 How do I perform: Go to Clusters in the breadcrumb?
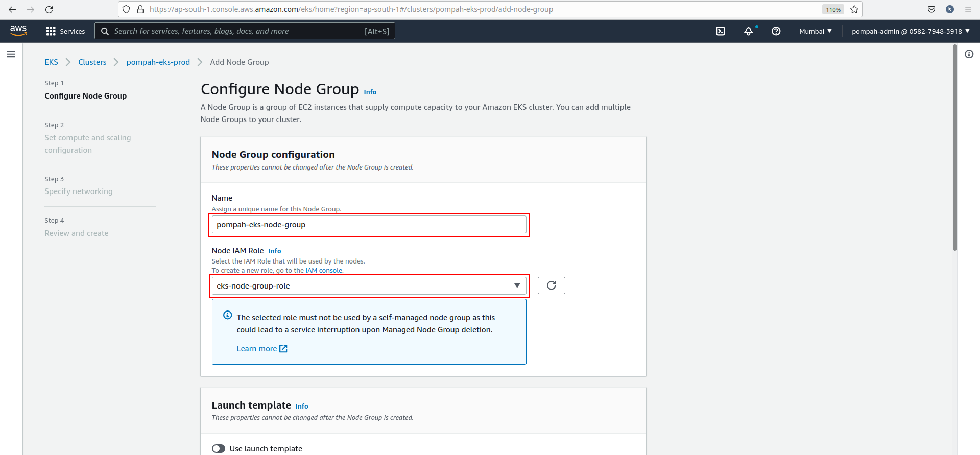click(92, 62)
